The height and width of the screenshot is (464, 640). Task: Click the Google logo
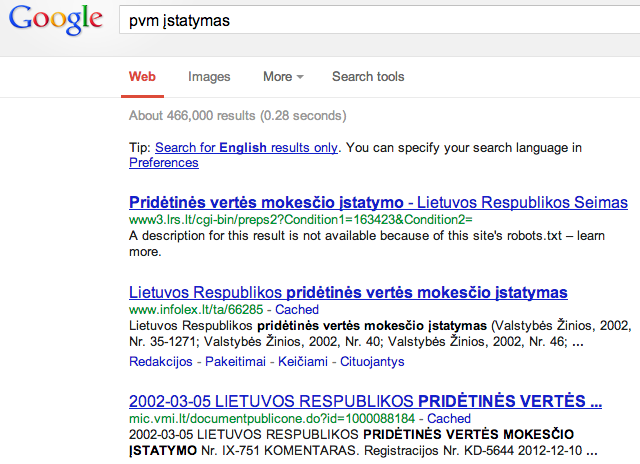tap(56, 20)
